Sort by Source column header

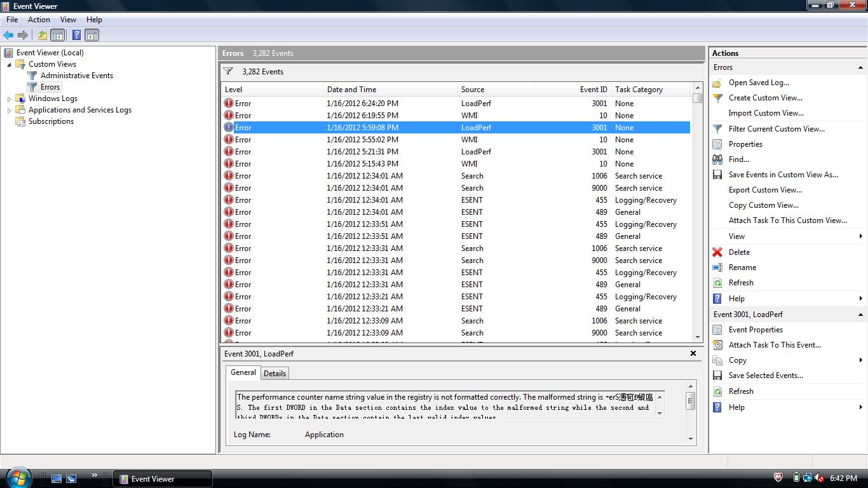496,90
